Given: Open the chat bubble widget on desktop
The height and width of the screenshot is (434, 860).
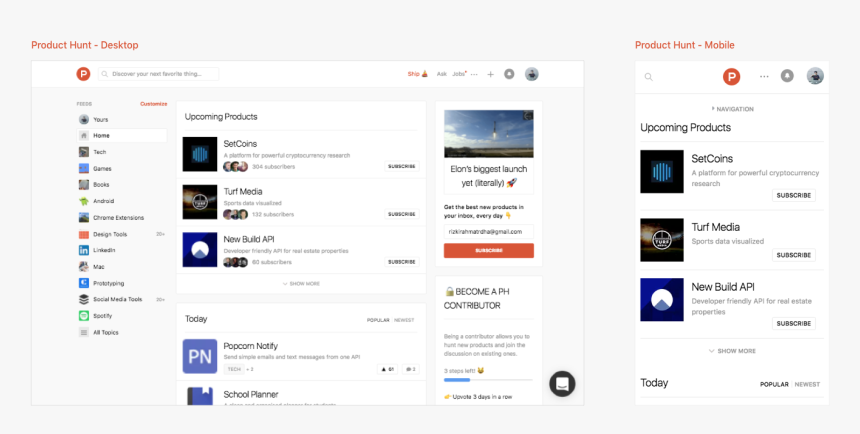Looking at the screenshot, I should pos(562,383).
